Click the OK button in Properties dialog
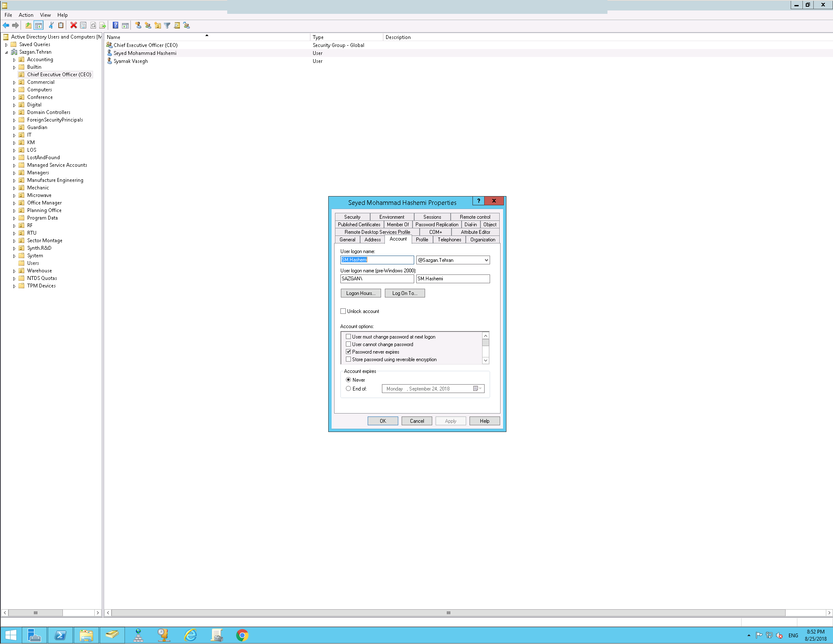The image size is (833, 644). tap(383, 421)
